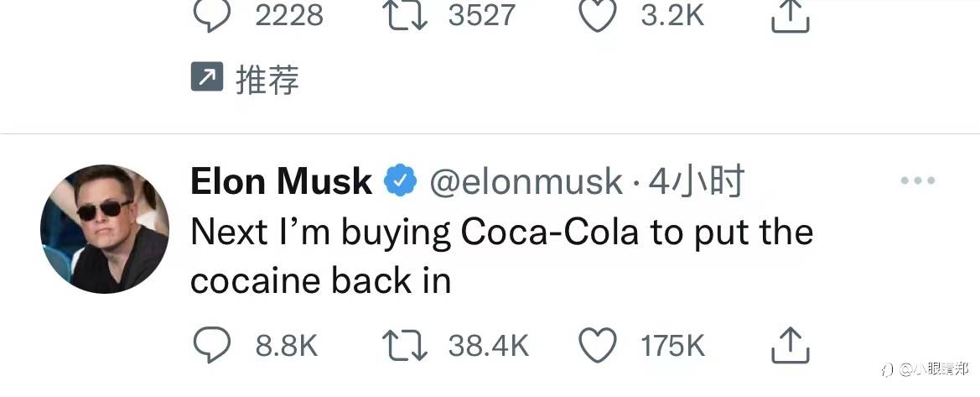The image size is (980, 397).
Task: Open the Coca-Cola tweet text
Action: pyautogui.click(x=501, y=255)
